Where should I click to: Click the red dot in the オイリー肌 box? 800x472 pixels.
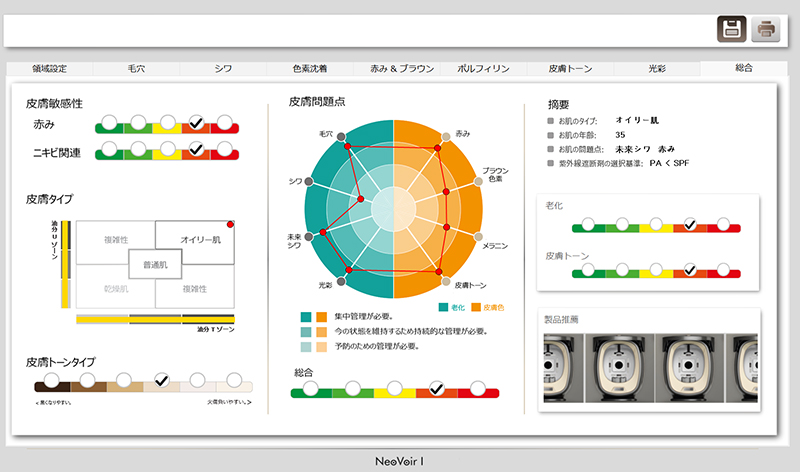(230, 225)
